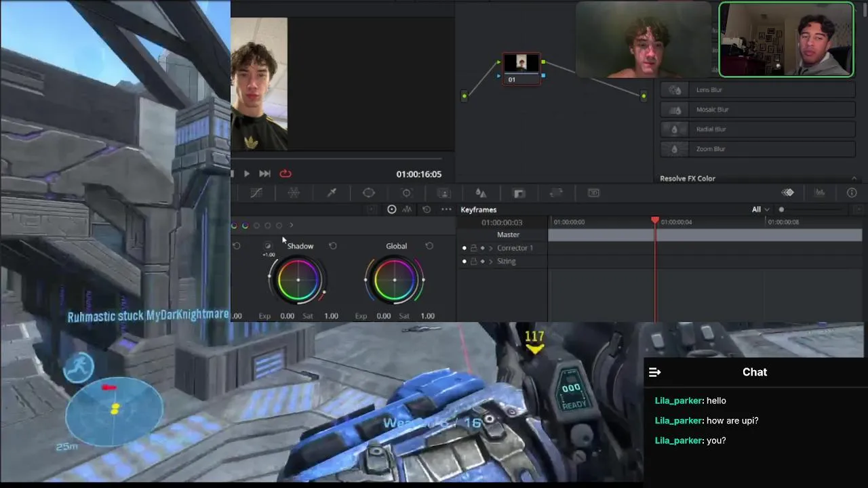Select the green-bordered webcam video tile
The image size is (868, 488).
(787, 39)
